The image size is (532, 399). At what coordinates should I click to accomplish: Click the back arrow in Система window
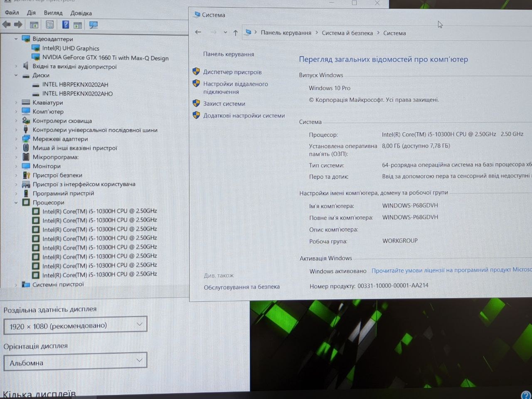198,32
